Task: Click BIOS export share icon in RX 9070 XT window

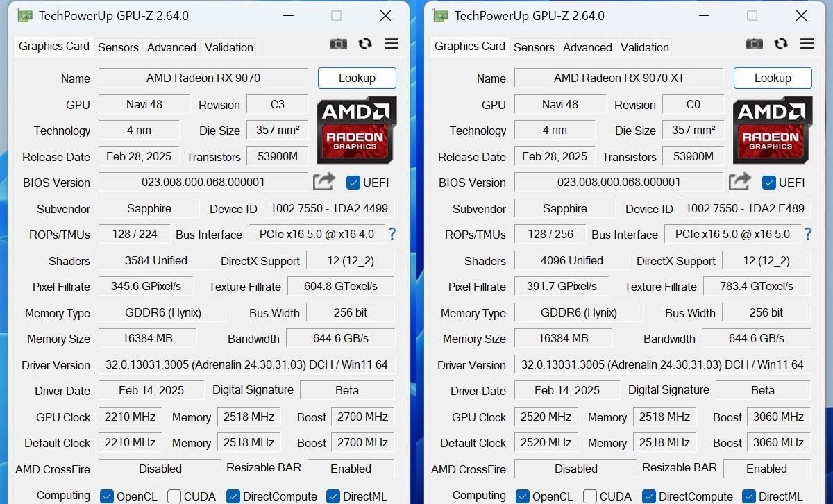Action: (739, 182)
